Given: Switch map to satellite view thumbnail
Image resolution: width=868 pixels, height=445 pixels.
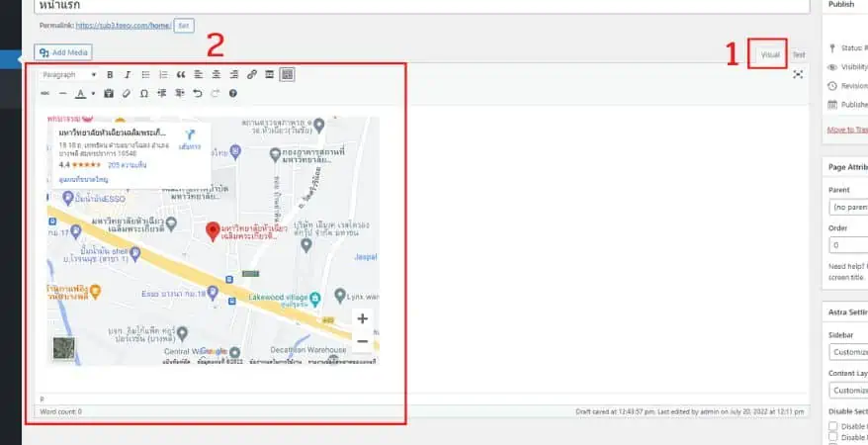Looking at the screenshot, I should (63, 347).
